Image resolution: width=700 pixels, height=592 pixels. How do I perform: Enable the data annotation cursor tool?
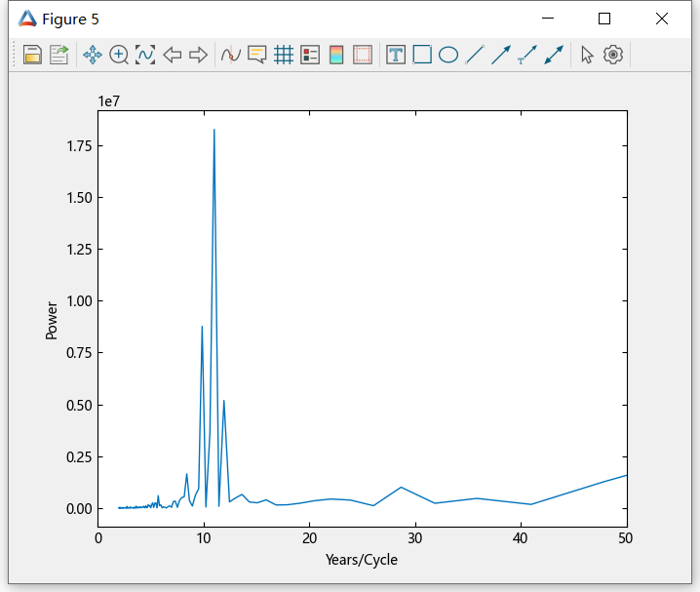pos(257,55)
